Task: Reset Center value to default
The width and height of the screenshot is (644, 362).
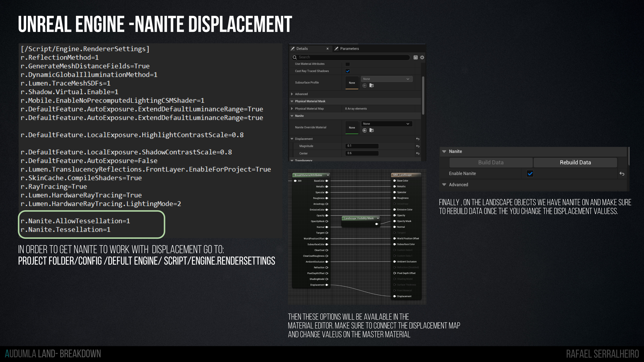Action: 418,153
